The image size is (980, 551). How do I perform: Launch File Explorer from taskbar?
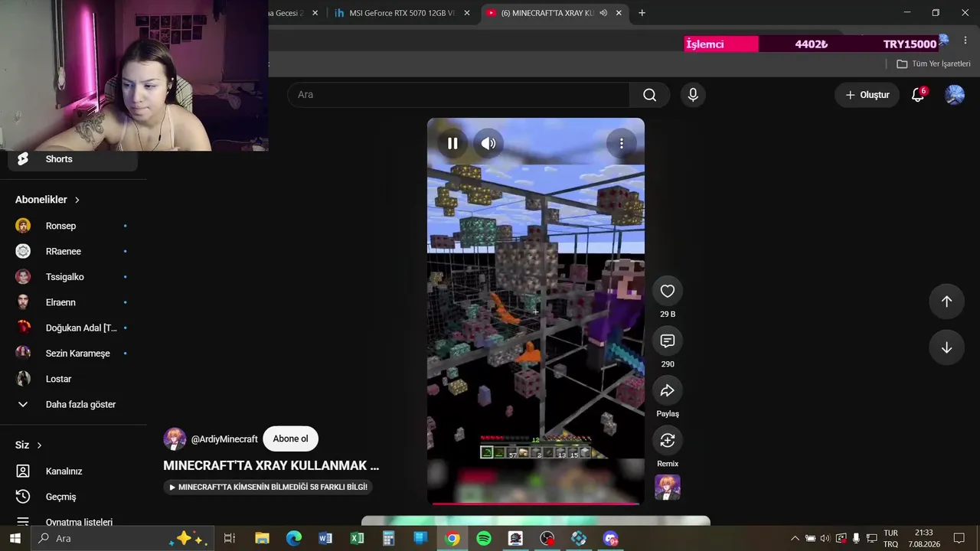262,539
